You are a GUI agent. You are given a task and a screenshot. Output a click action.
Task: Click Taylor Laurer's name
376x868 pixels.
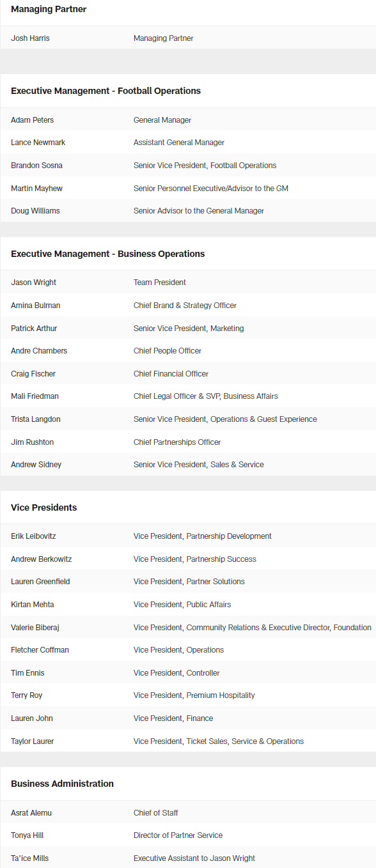[x=33, y=741]
